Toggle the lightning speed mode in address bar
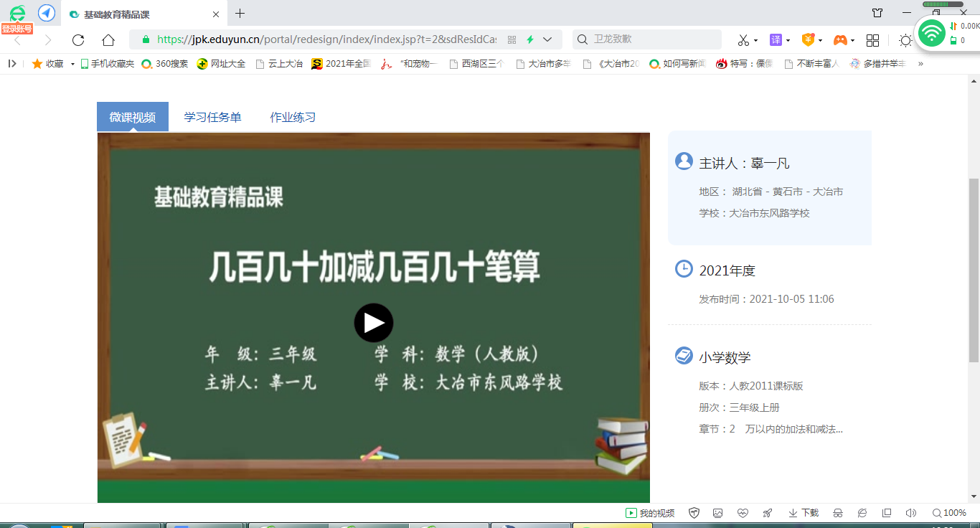 (530, 40)
